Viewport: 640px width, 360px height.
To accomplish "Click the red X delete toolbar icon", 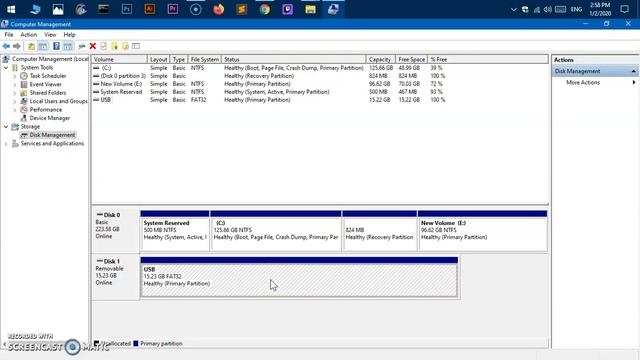I will pos(93,46).
